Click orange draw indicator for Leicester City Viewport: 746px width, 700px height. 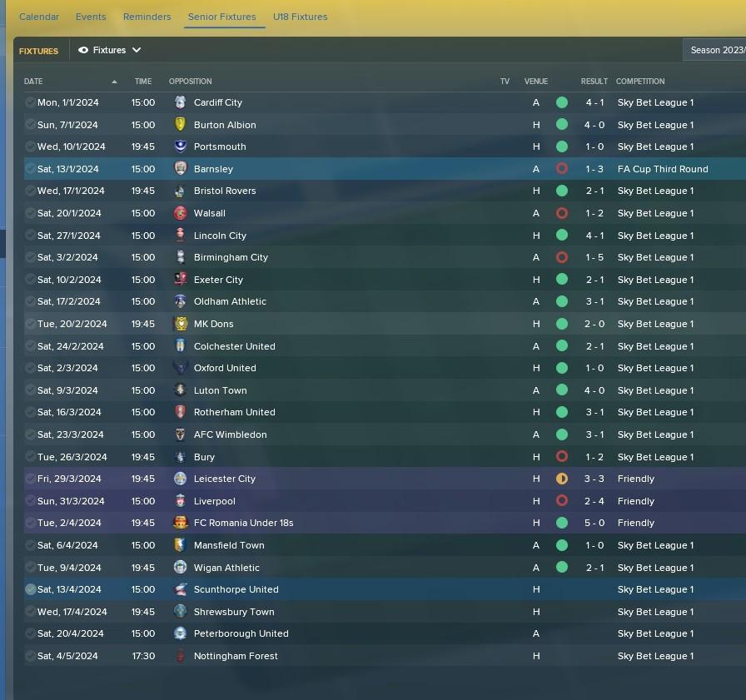(x=562, y=479)
